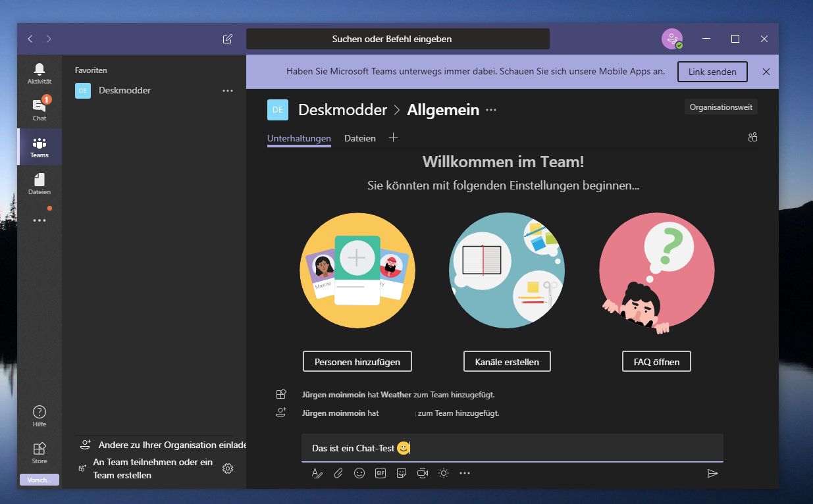This screenshot has height=504, width=813.
Task: Select the Deskmodder team in Favoriten
Action: (x=125, y=90)
